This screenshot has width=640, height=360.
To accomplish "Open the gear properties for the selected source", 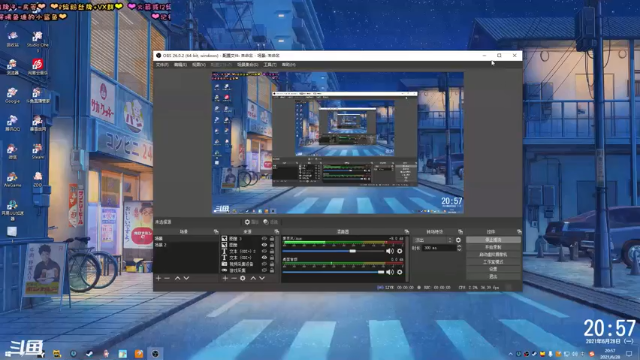I will (x=242, y=278).
